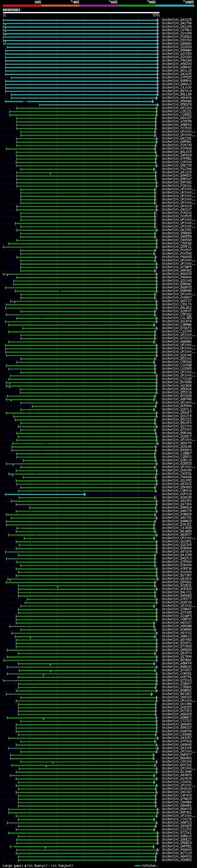Click the short cyan alignment bar for UniRef100_A3F4J6
Viewport: 197px width, 868px height.
pos(45,494)
